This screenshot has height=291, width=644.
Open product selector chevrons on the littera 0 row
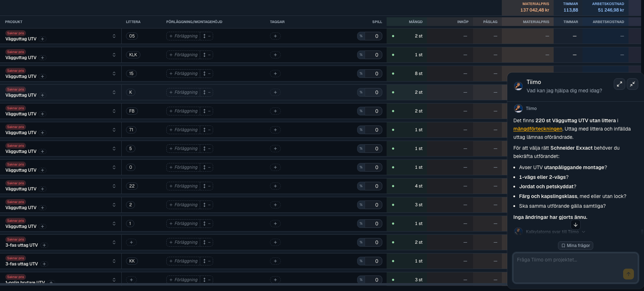click(114, 167)
